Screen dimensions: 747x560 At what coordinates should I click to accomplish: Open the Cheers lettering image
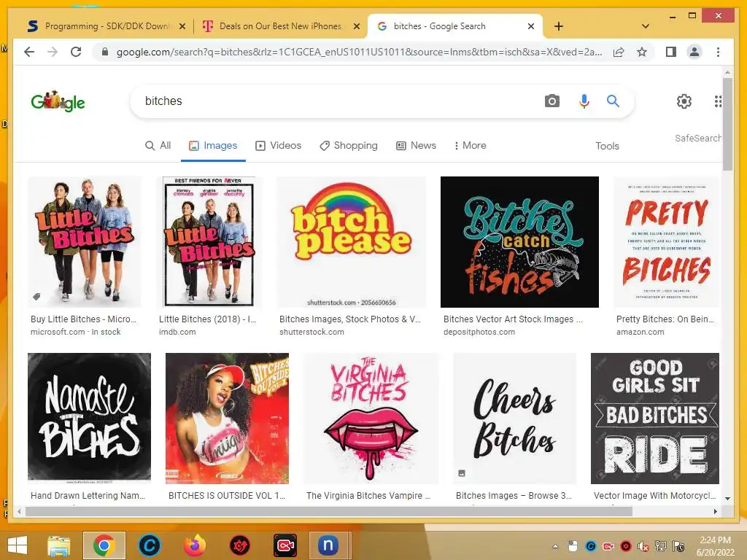pos(514,418)
